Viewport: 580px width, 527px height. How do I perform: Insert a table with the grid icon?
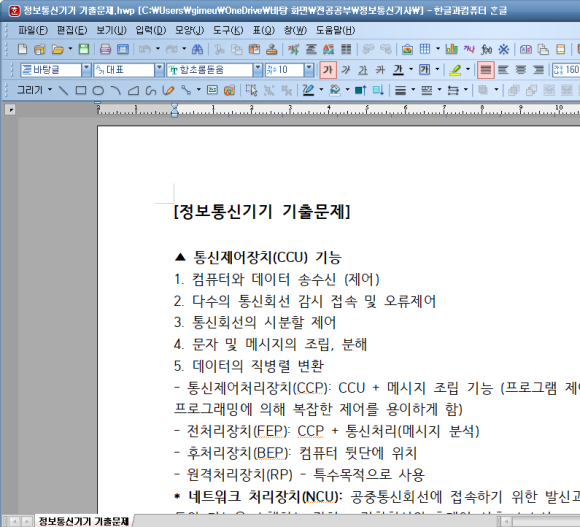coord(425,49)
